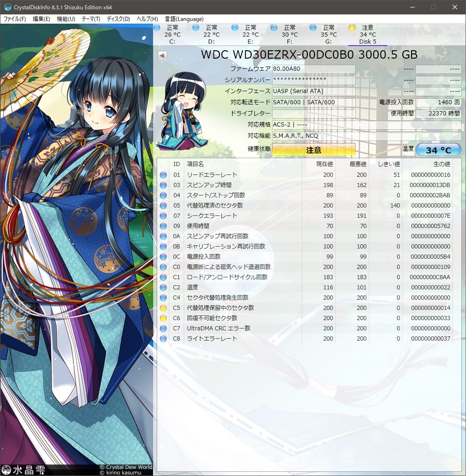466x476 pixels.
Task: Click status icon for C0 磁気ヘッド退避回数
Action: pos(163,267)
